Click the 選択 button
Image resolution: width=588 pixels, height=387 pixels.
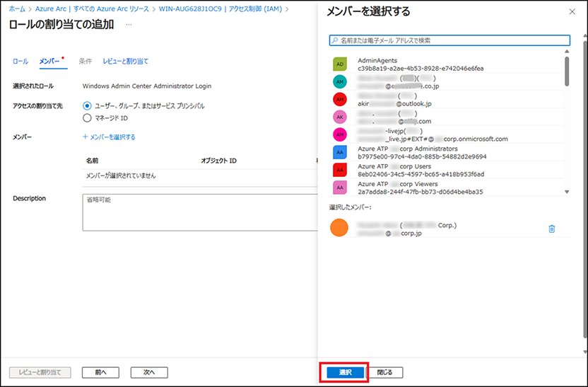coord(346,372)
